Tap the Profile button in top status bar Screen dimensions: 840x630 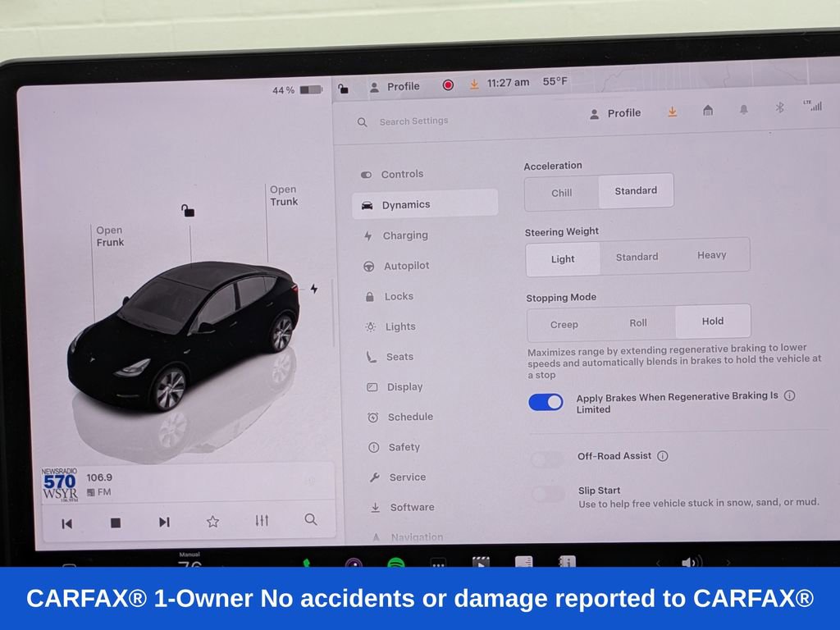click(x=395, y=87)
